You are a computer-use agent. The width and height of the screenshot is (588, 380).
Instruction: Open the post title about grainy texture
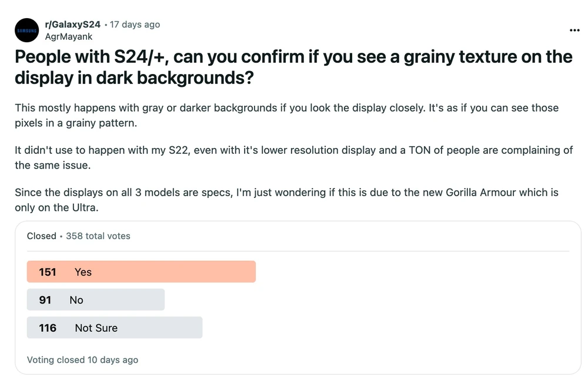click(293, 67)
